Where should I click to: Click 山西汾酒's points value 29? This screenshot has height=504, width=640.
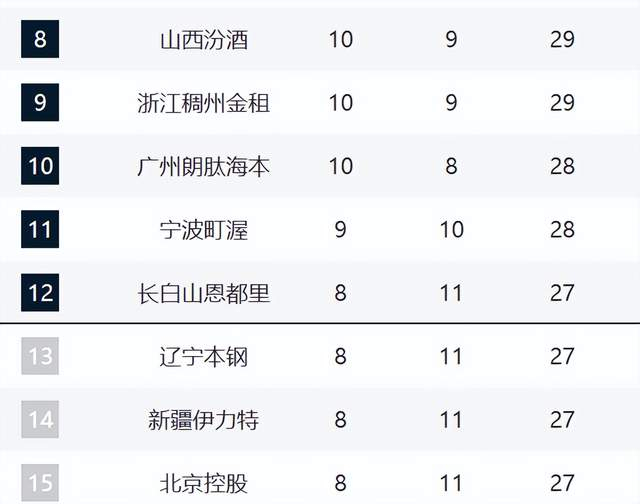tap(562, 40)
